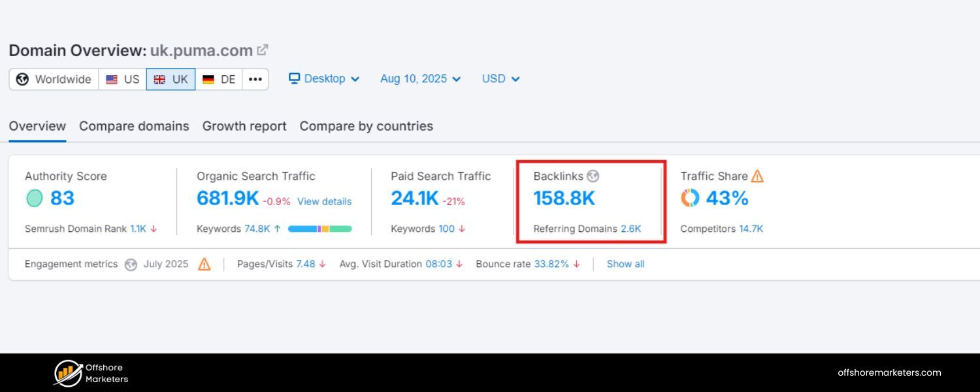
Task: Click View details next to Organic Search Traffic
Action: point(324,201)
